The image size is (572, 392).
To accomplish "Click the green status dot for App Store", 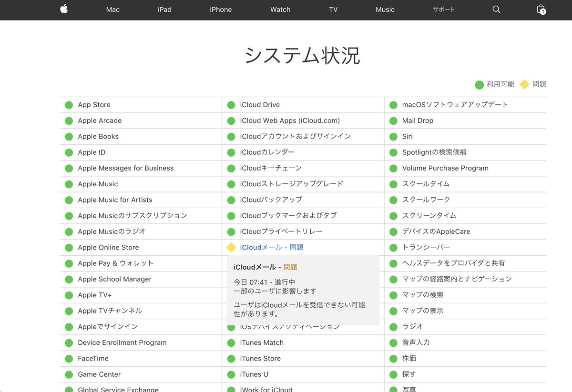I will [x=69, y=105].
